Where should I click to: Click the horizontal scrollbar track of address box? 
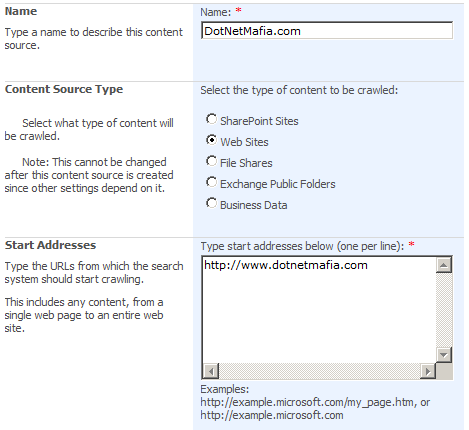point(319,371)
